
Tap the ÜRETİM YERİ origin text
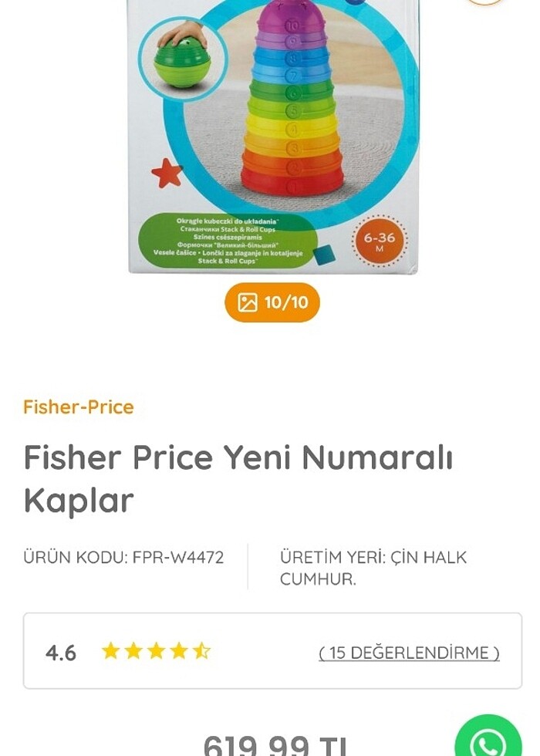tap(373, 568)
